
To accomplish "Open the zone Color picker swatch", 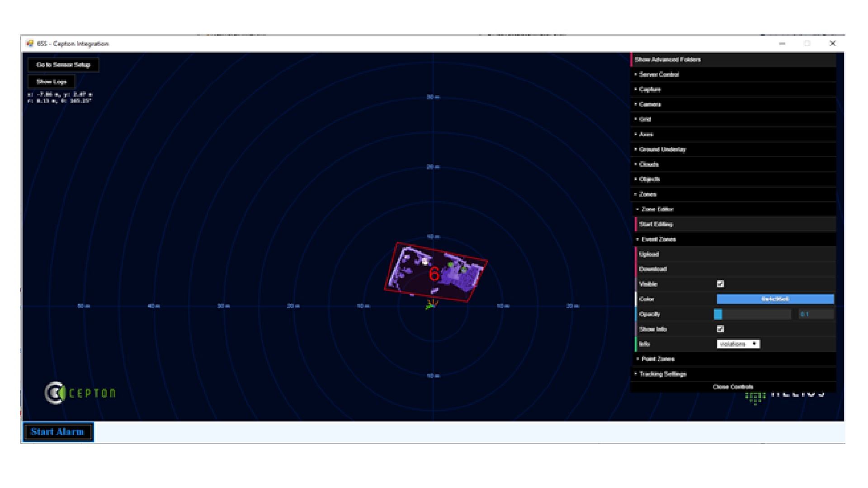I will 775,299.
